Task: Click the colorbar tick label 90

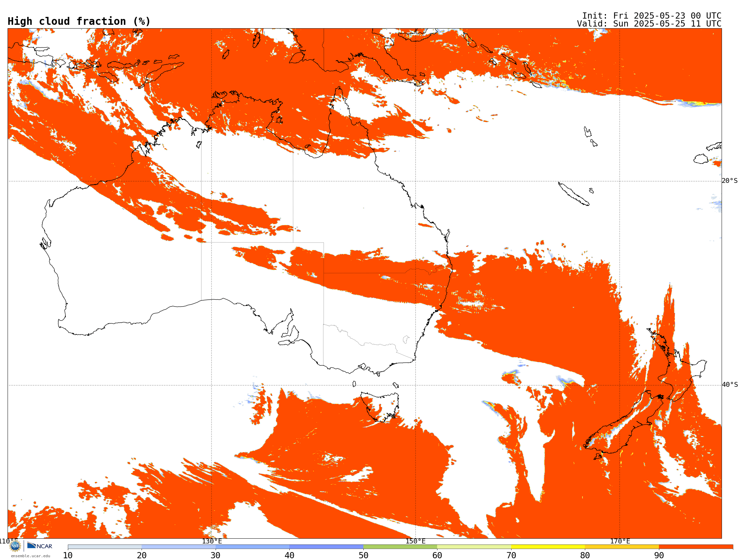Action: (x=659, y=556)
